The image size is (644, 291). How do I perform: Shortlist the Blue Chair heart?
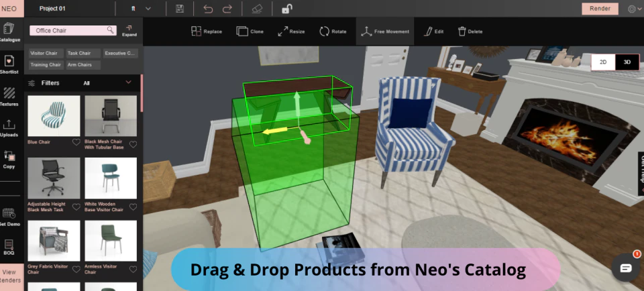pos(76,142)
